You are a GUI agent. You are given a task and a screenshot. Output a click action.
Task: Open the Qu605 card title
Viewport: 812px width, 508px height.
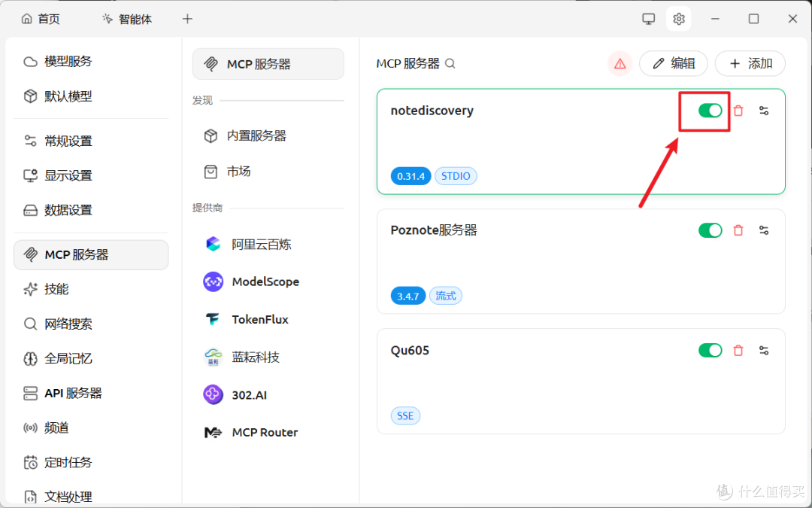[410, 351]
